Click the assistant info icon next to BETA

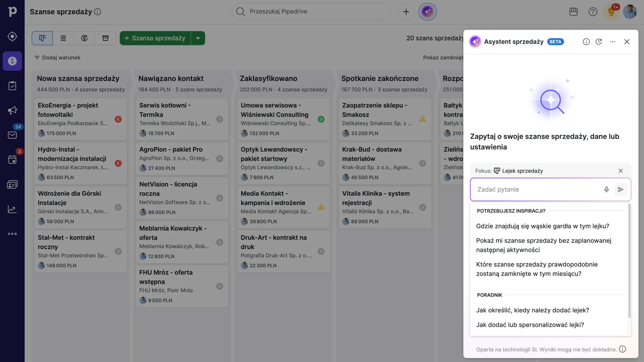click(x=586, y=42)
